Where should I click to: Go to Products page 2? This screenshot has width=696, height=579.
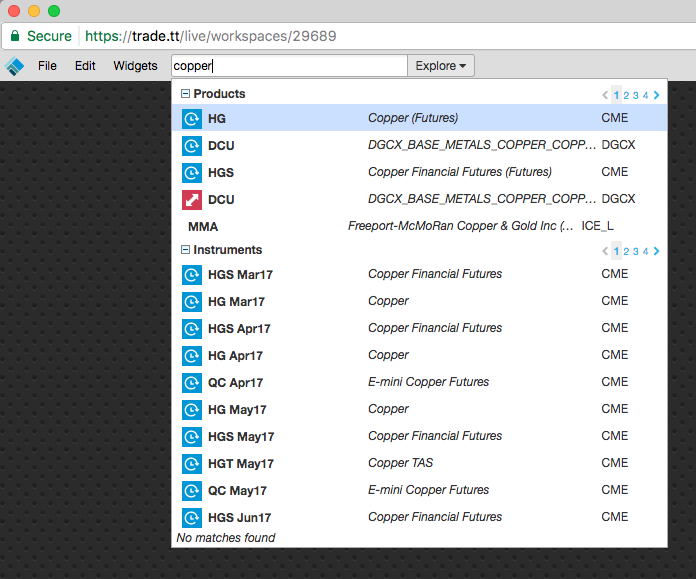(626, 95)
